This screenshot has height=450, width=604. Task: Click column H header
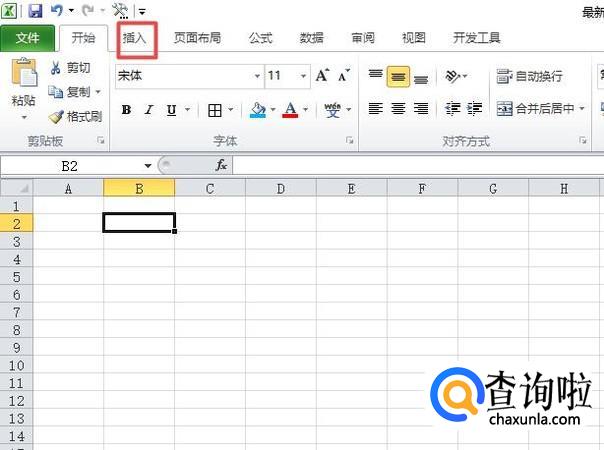coord(564,189)
